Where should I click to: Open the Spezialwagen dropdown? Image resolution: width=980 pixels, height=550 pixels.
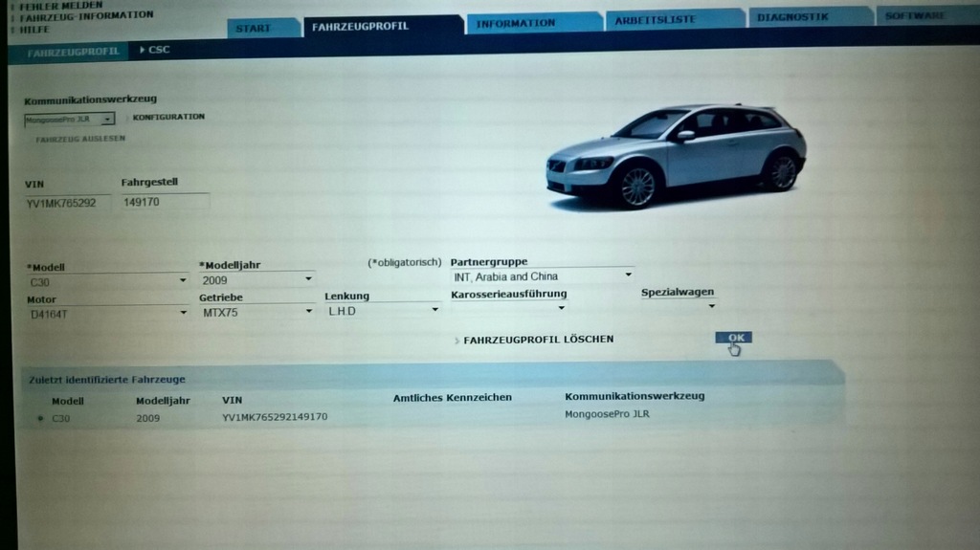pyautogui.click(x=679, y=306)
